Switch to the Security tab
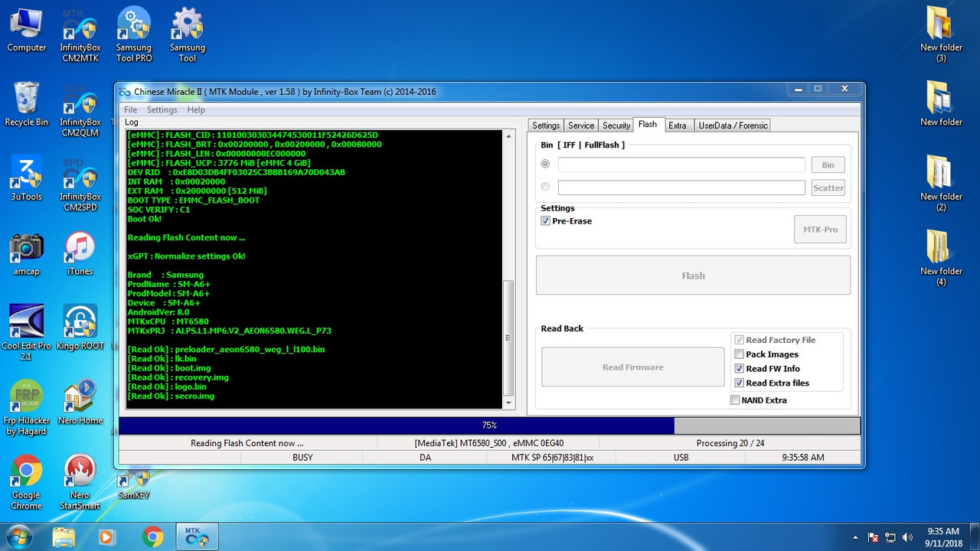The image size is (980, 551). pyautogui.click(x=616, y=126)
